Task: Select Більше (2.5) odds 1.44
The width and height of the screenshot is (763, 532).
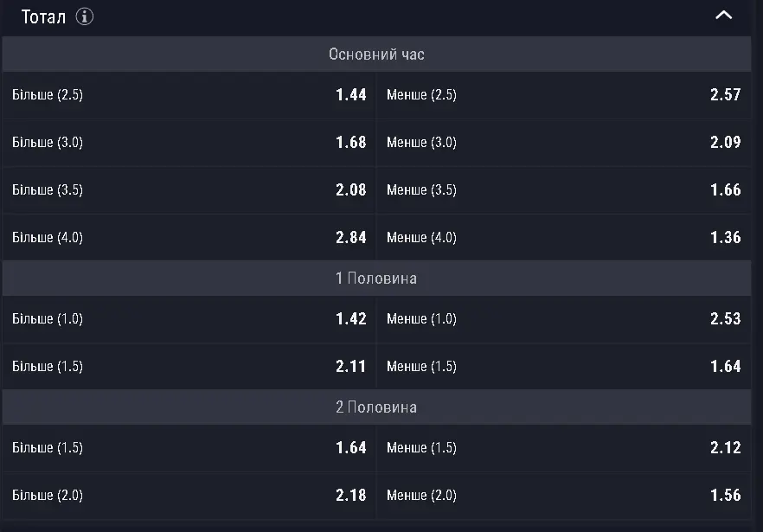Action: pyautogui.click(x=189, y=95)
